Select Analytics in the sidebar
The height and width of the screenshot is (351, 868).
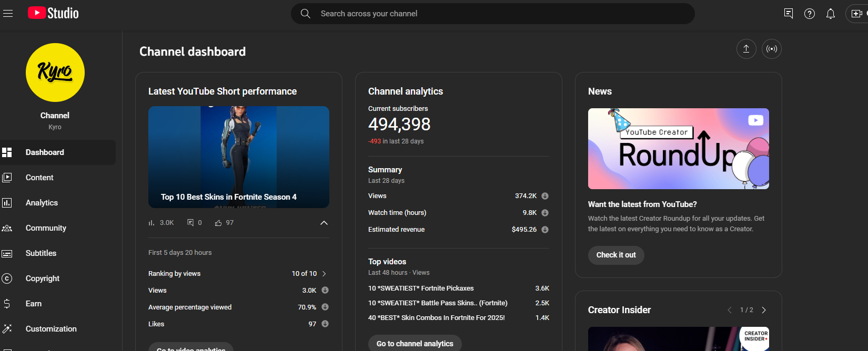58,203
